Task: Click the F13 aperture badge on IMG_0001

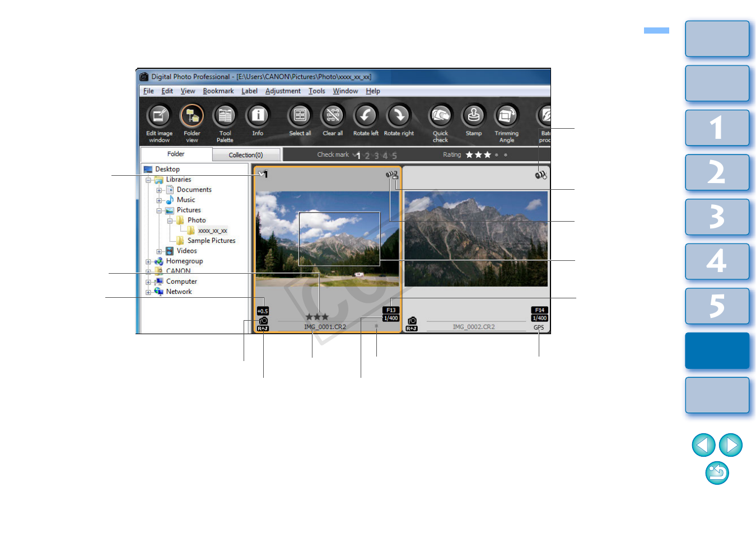Action: tap(391, 310)
